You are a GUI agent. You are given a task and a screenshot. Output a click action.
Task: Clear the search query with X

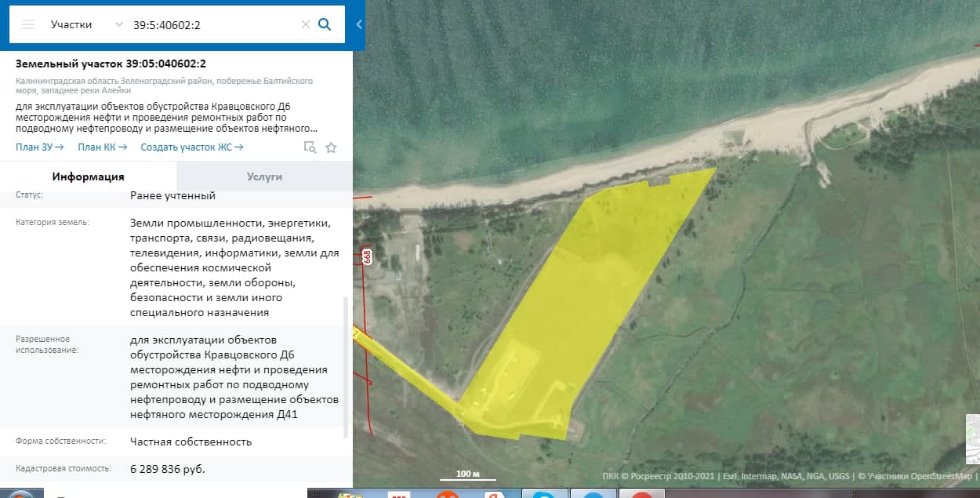tap(306, 24)
